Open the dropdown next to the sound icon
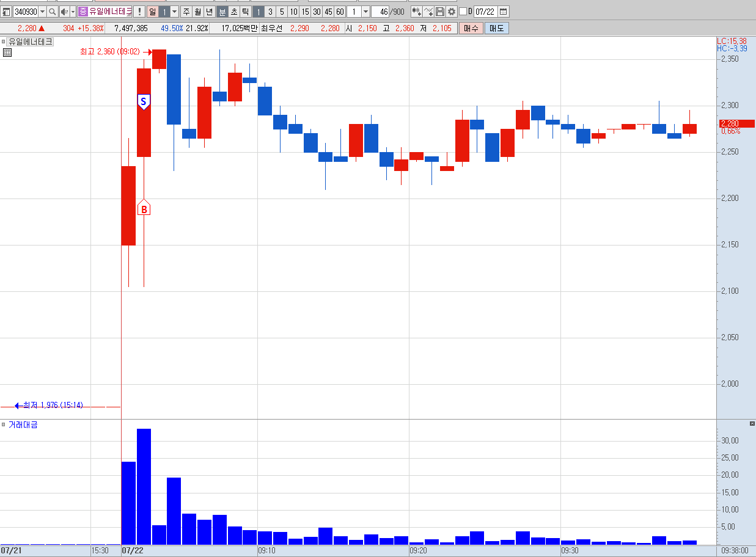 pos(73,12)
